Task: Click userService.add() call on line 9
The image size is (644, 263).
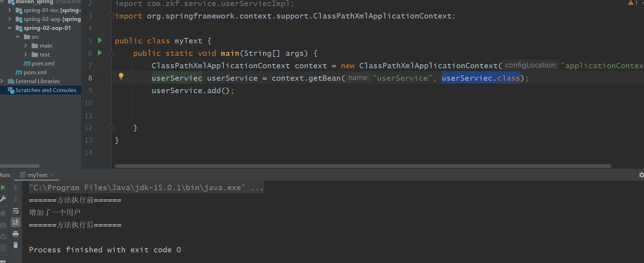Action: tap(193, 90)
